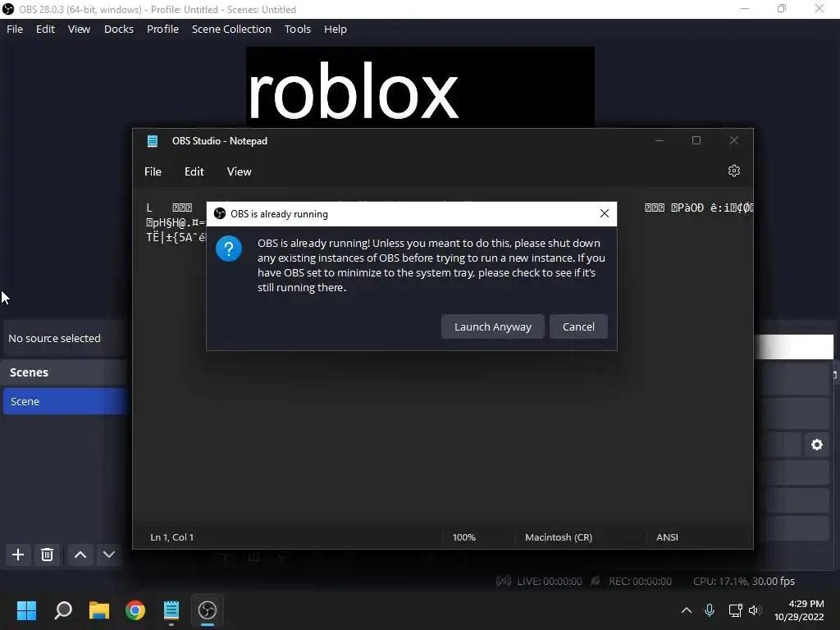Click the 100% zoom level in Notepad status bar

464,537
